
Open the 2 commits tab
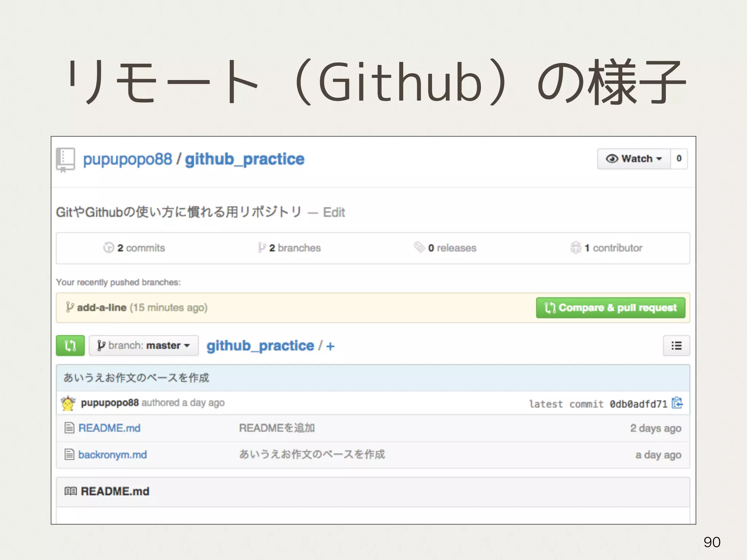click(134, 248)
